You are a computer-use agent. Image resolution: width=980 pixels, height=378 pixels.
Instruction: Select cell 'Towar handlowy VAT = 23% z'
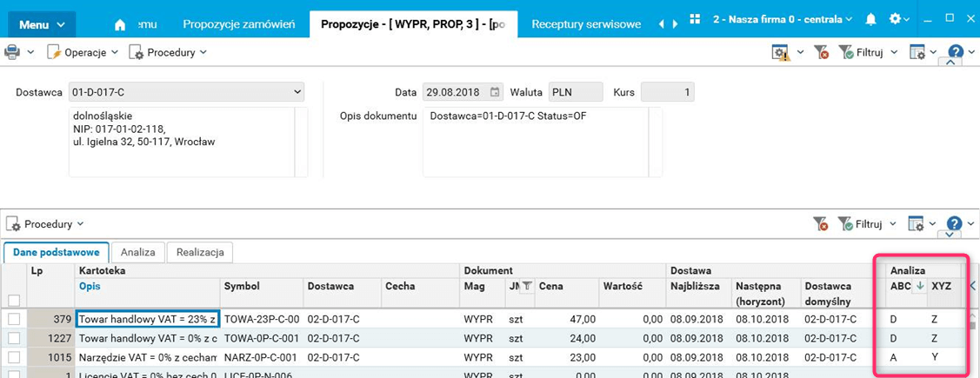(147, 319)
